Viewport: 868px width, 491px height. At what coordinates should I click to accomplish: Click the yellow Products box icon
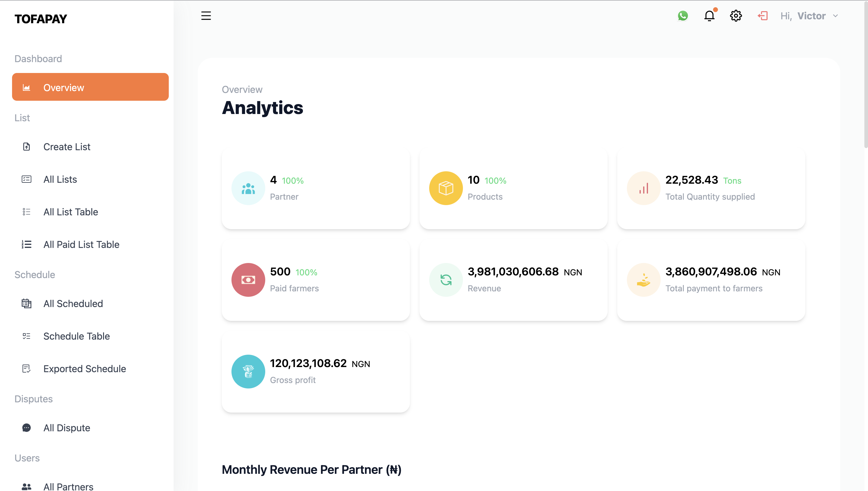(x=446, y=188)
